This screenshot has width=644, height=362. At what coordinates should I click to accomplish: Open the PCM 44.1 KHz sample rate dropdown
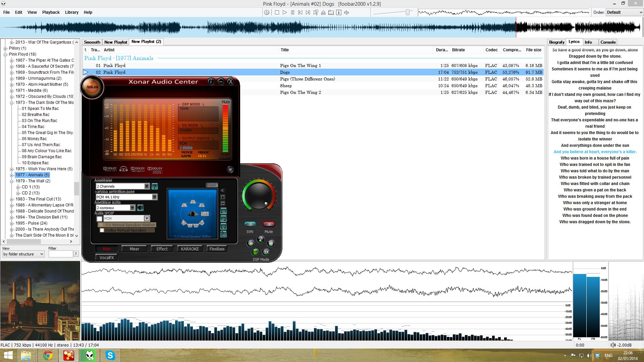coord(154,197)
